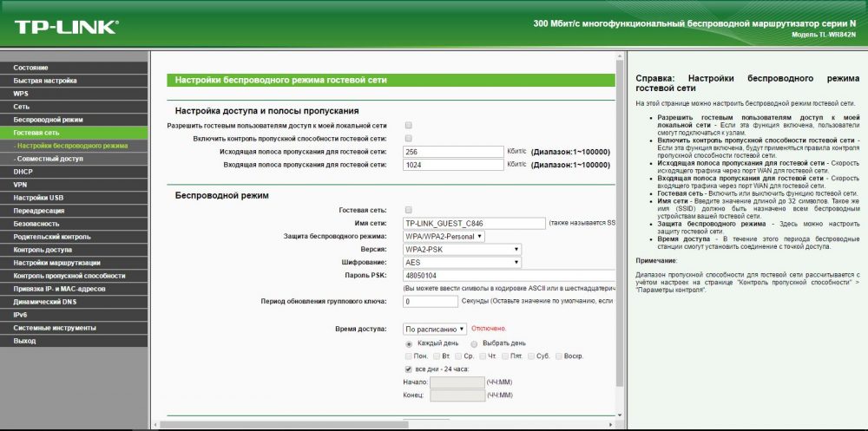The image size is (868, 431).
Task: Click Выход to log out
Action: pyautogui.click(x=74, y=341)
